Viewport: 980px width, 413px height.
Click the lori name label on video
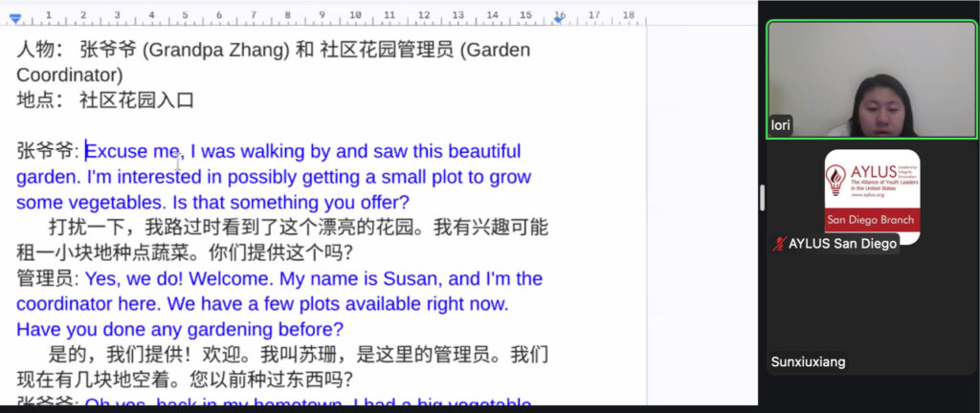781,125
